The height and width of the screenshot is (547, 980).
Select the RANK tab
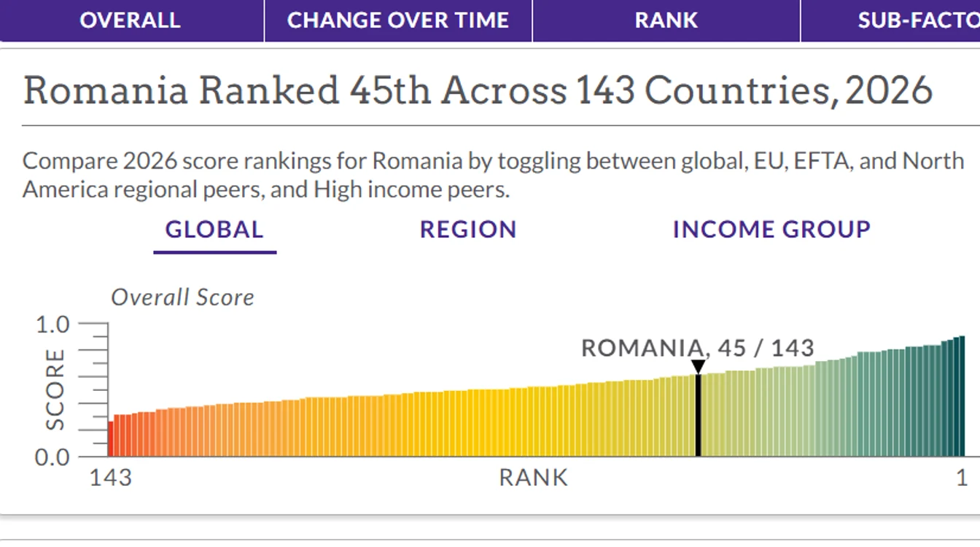[x=666, y=20]
